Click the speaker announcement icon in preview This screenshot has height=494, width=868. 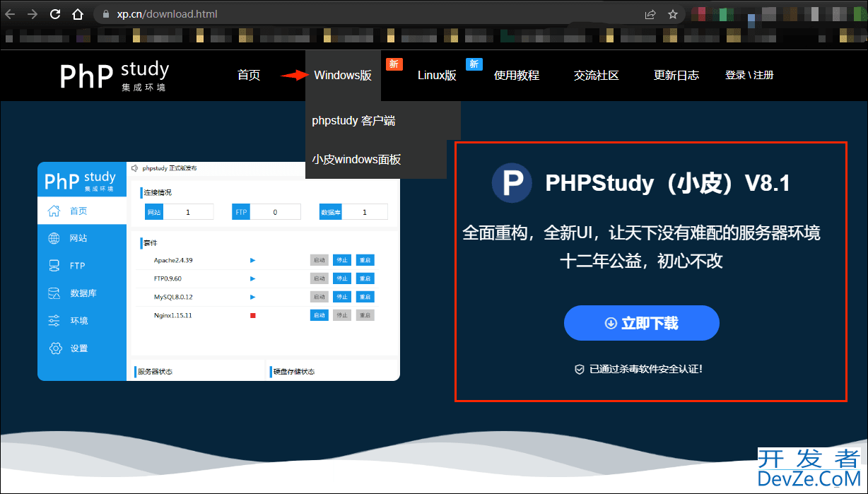click(x=135, y=169)
